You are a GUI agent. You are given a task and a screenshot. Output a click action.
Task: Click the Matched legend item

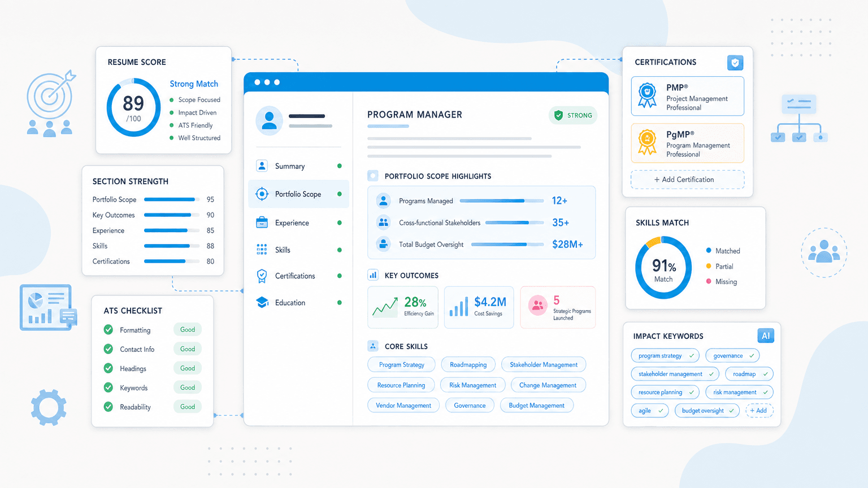(x=723, y=251)
